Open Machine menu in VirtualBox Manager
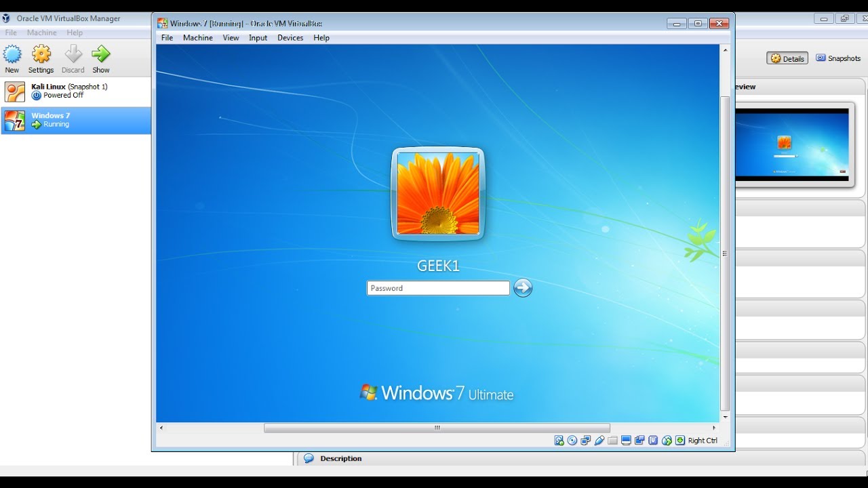This screenshot has width=868, height=488. tap(42, 33)
